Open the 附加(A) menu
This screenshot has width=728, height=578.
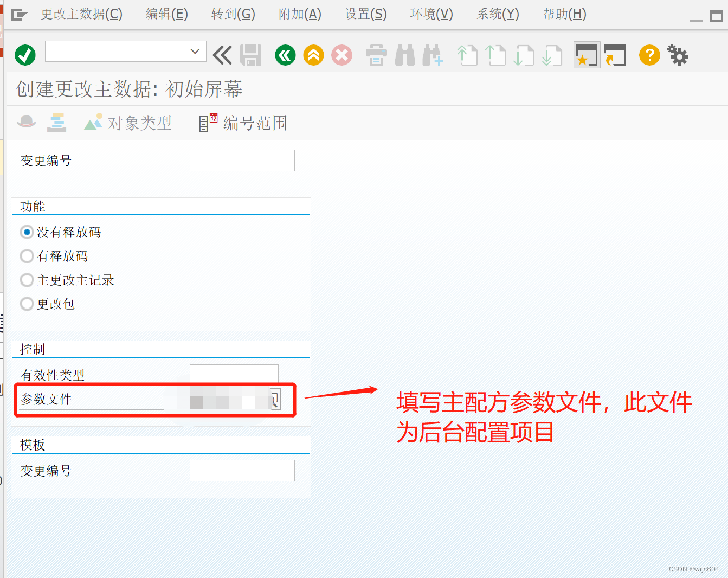point(300,14)
